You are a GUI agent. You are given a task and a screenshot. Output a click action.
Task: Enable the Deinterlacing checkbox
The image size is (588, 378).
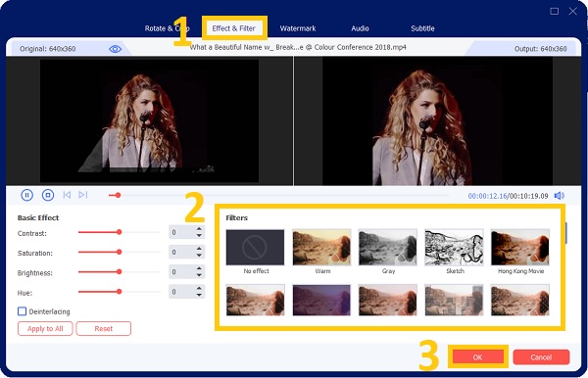(x=23, y=311)
